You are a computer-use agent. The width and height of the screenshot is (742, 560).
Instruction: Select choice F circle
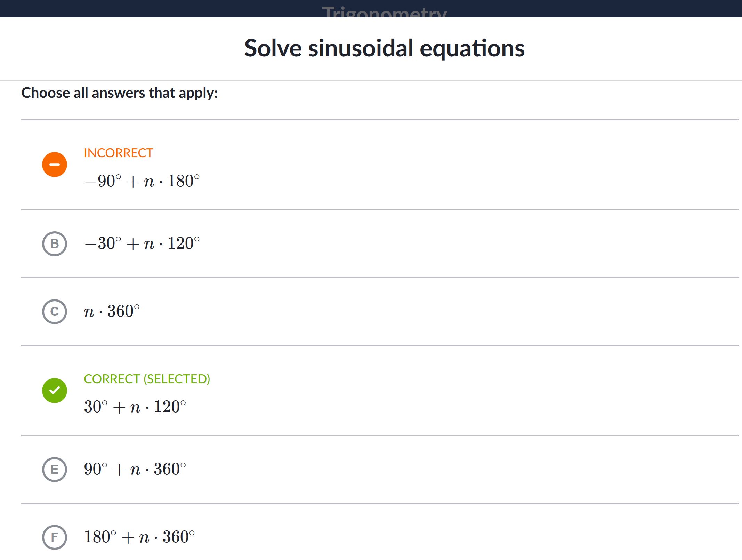click(x=55, y=537)
